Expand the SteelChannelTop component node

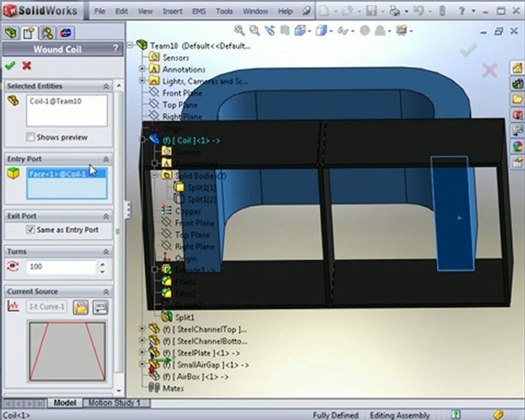(142, 329)
